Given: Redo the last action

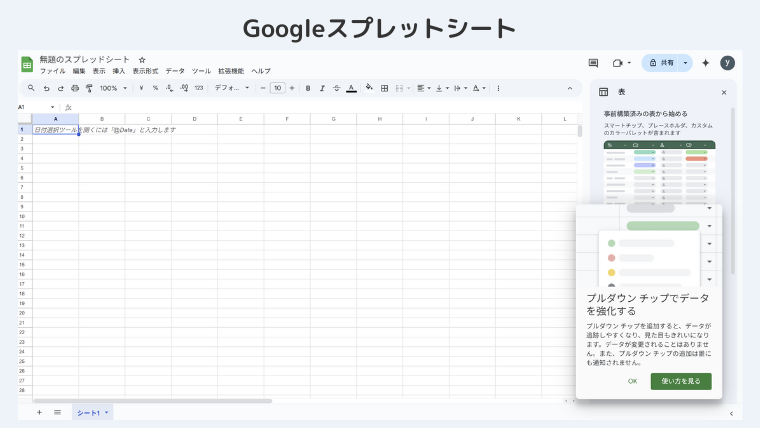Looking at the screenshot, I should (x=61, y=88).
